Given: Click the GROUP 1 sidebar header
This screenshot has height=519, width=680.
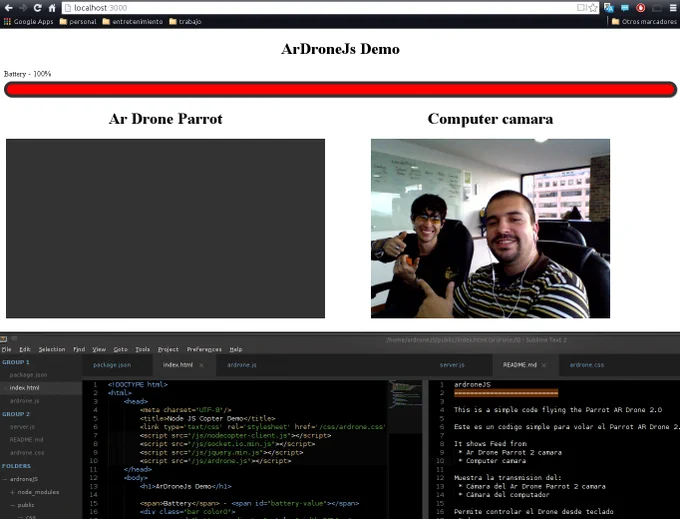Looking at the screenshot, I should (16, 362).
